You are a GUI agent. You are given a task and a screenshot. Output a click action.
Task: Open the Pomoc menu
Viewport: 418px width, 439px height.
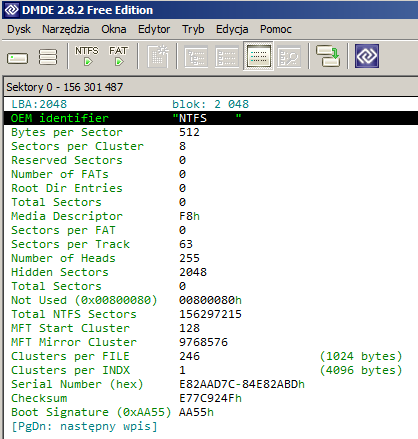(276, 29)
